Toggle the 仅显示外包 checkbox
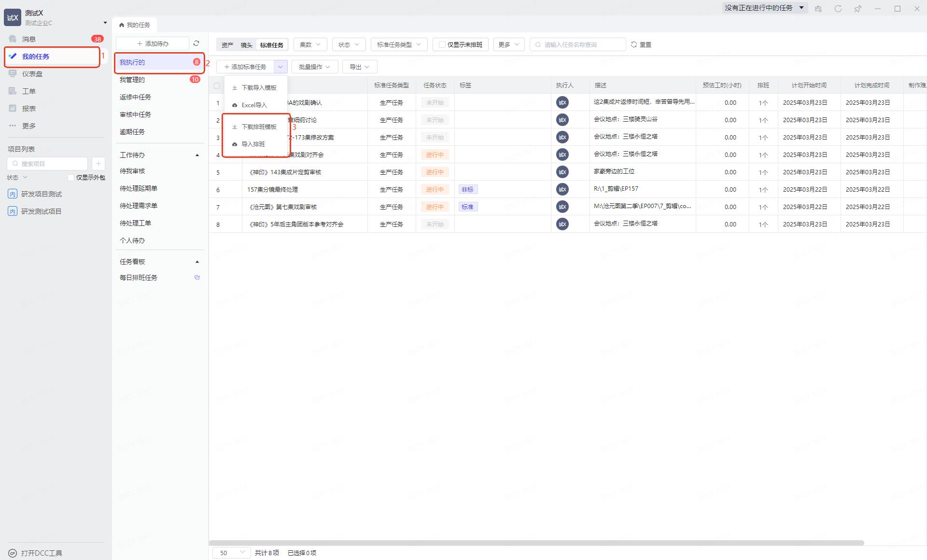Image resolution: width=927 pixels, height=560 pixels. click(71, 178)
